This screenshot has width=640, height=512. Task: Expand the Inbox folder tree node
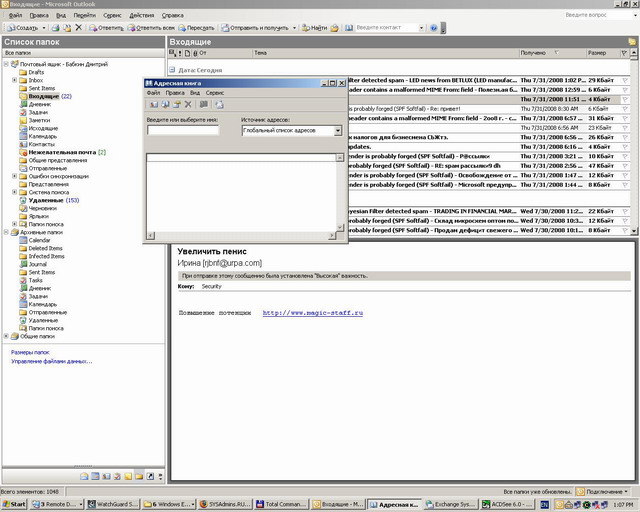14,80
